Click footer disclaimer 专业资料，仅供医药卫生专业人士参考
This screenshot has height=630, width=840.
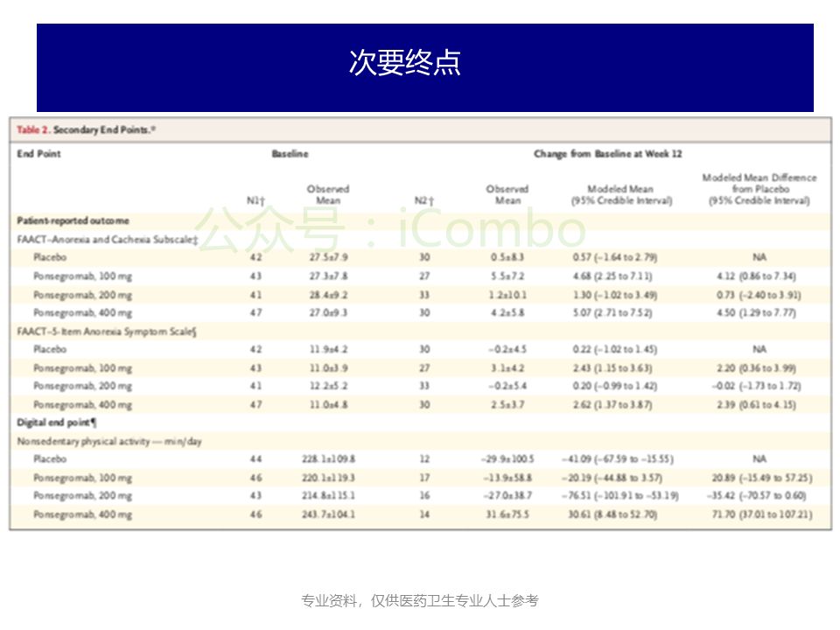coord(419,600)
